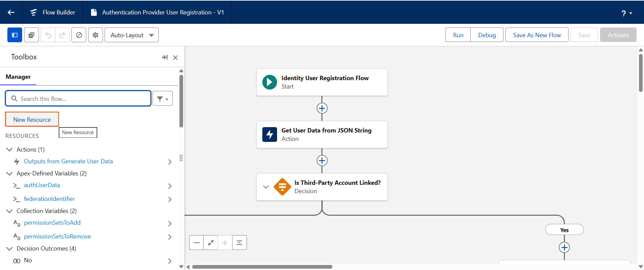Collapse Apex-Defined Variables (2) section
The width and height of the screenshot is (644, 270).
(9, 173)
